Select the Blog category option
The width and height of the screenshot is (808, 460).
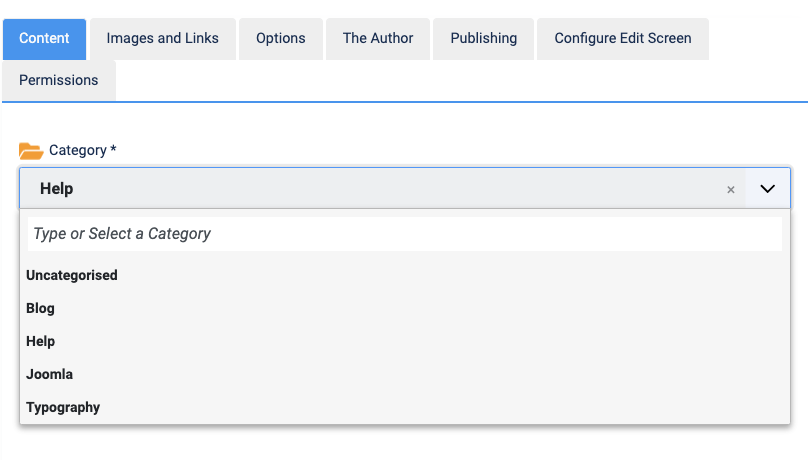(x=405, y=308)
